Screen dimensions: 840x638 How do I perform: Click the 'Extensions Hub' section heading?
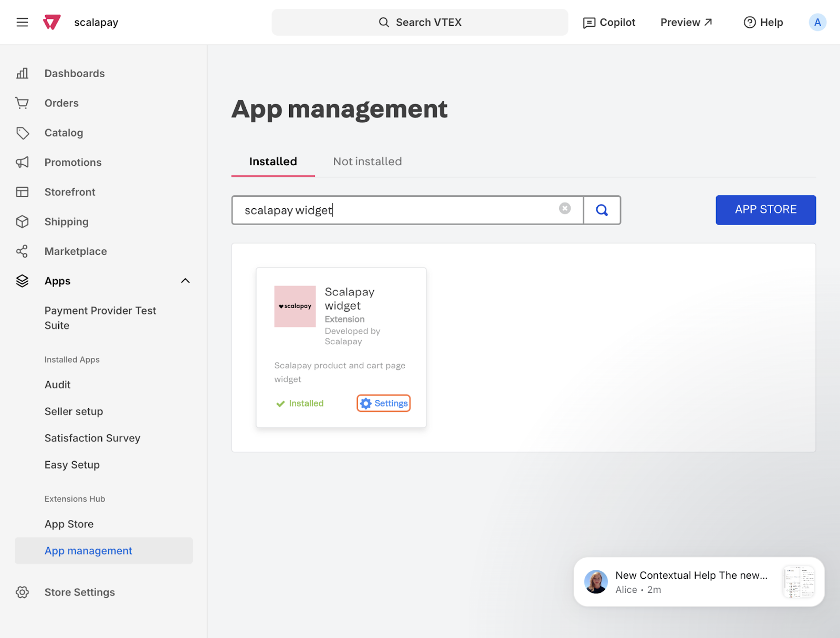[x=75, y=499]
